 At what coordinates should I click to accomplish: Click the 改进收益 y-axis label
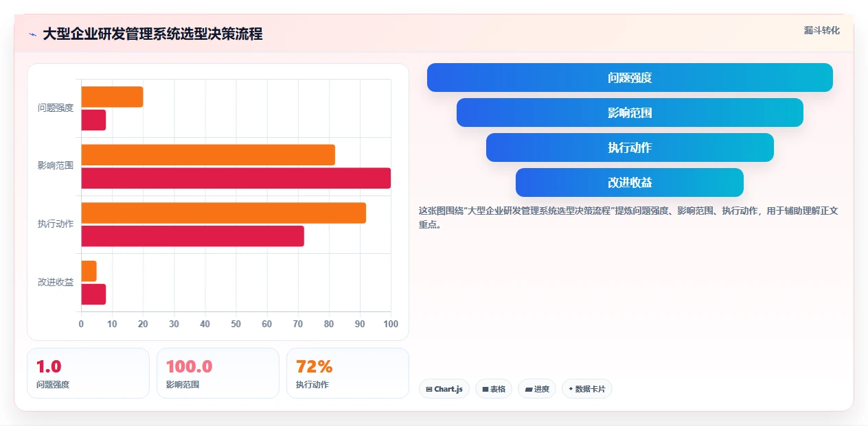click(x=56, y=283)
